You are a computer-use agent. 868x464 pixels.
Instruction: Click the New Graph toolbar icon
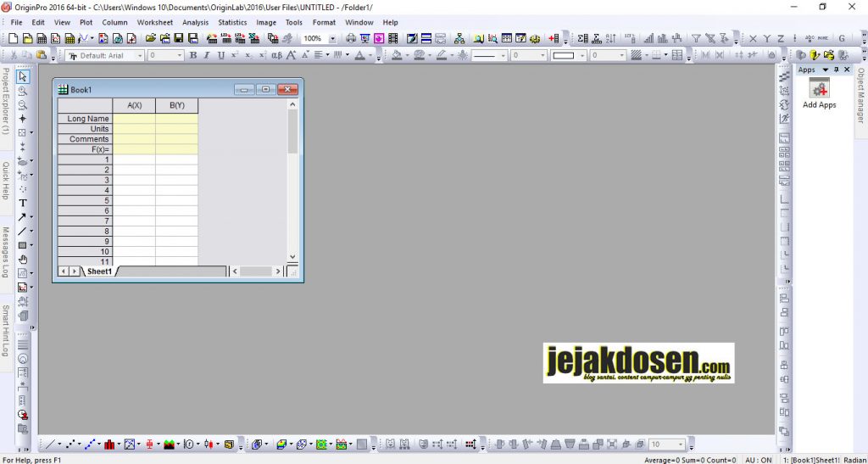click(56, 39)
